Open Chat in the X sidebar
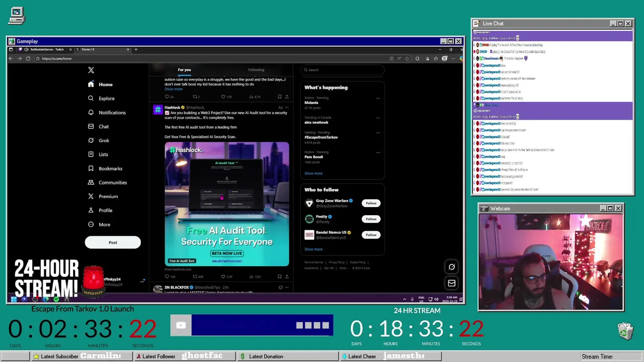This screenshot has height=362, width=644. (98, 127)
